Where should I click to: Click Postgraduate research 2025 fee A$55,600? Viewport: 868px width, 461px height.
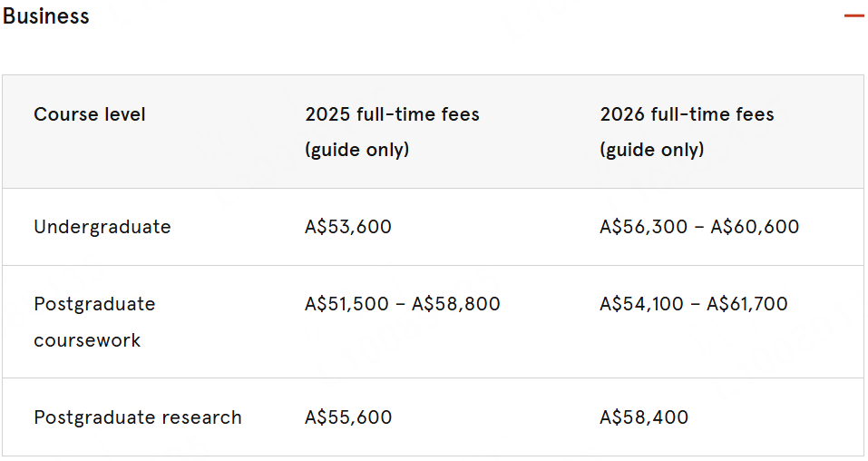[348, 417]
